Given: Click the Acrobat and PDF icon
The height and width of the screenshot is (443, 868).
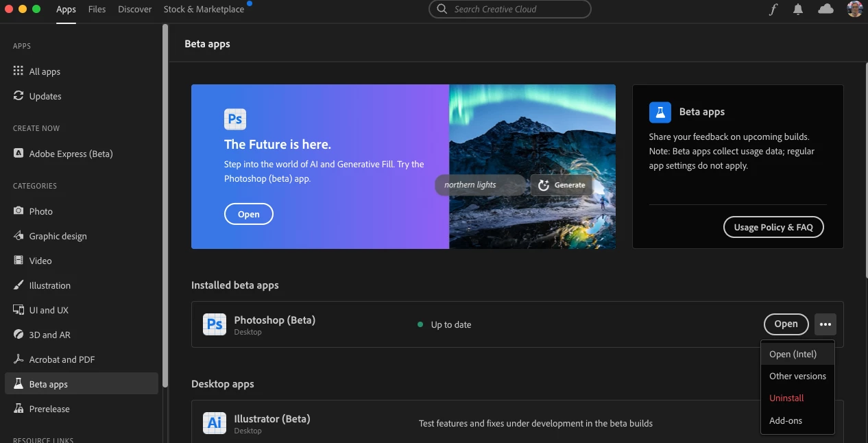Looking at the screenshot, I should click(x=19, y=359).
